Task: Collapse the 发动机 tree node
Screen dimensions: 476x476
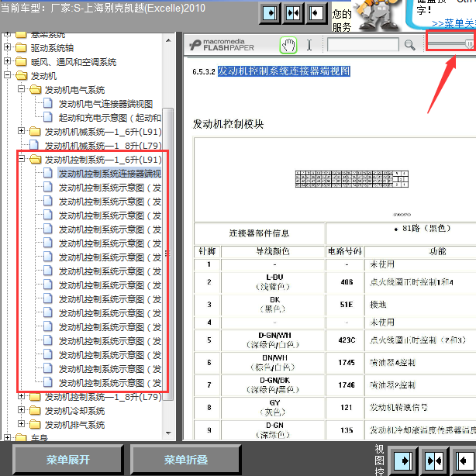Action: click(x=7, y=75)
